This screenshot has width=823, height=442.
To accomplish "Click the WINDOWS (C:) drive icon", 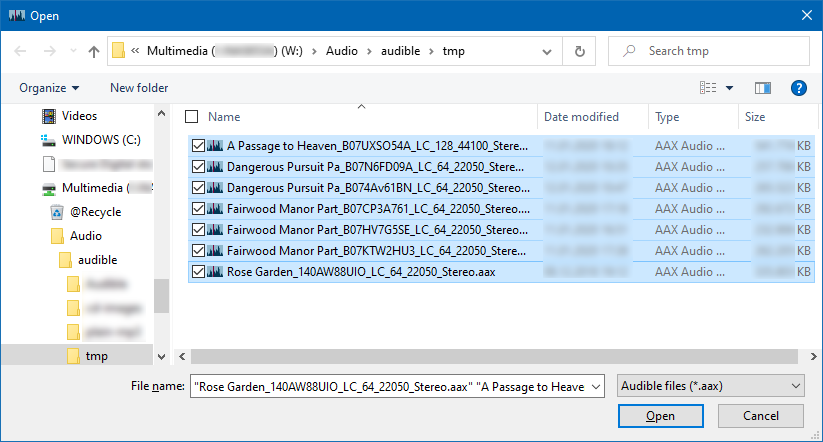I will (48, 140).
